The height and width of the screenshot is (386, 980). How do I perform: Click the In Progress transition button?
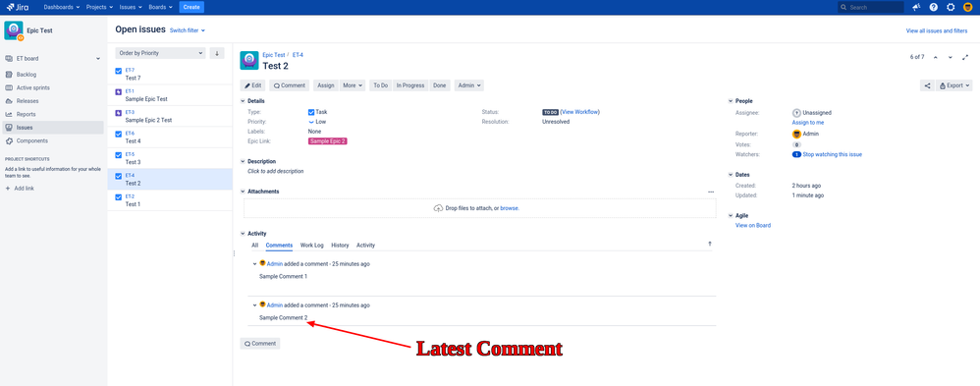tap(410, 85)
